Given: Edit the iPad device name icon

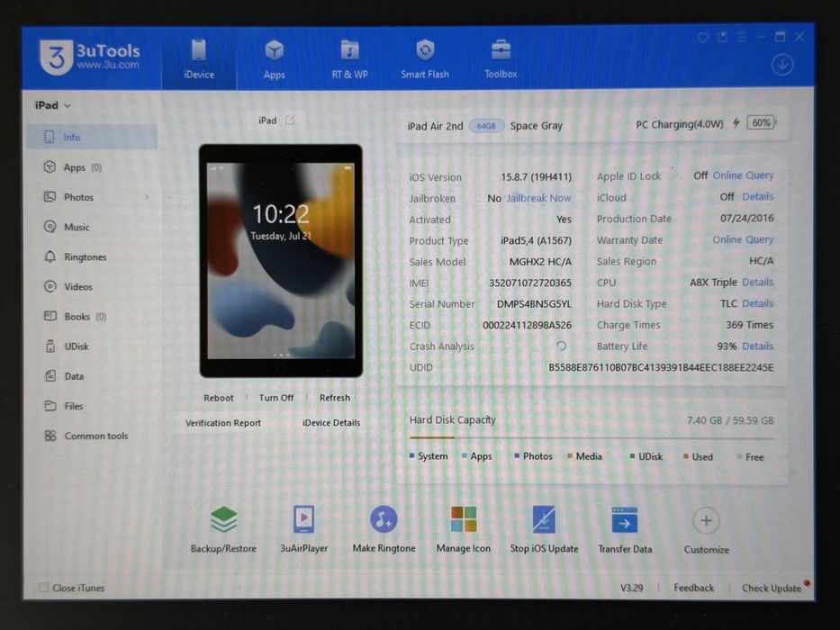Looking at the screenshot, I should click(x=290, y=120).
